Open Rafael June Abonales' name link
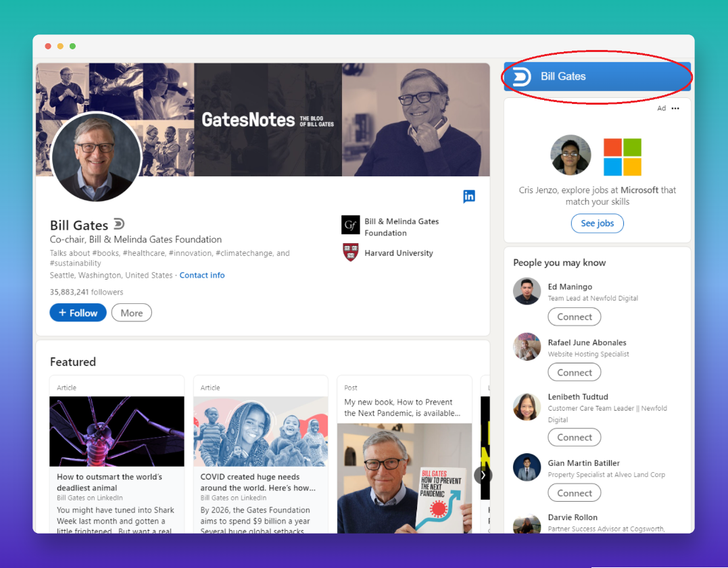The width and height of the screenshot is (728, 568). pos(587,342)
